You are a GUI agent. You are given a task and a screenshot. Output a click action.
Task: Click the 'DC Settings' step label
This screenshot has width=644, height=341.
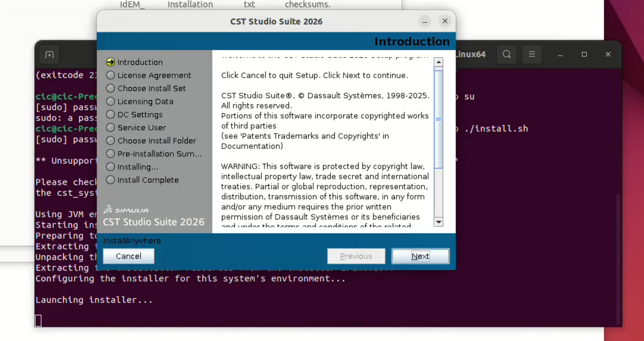click(x=140, y=115)
